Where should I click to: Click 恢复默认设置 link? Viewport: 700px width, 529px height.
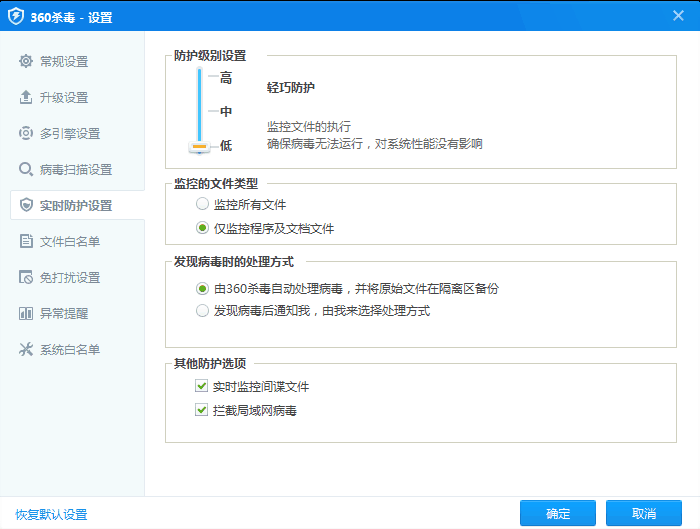(x=51, y=514)
